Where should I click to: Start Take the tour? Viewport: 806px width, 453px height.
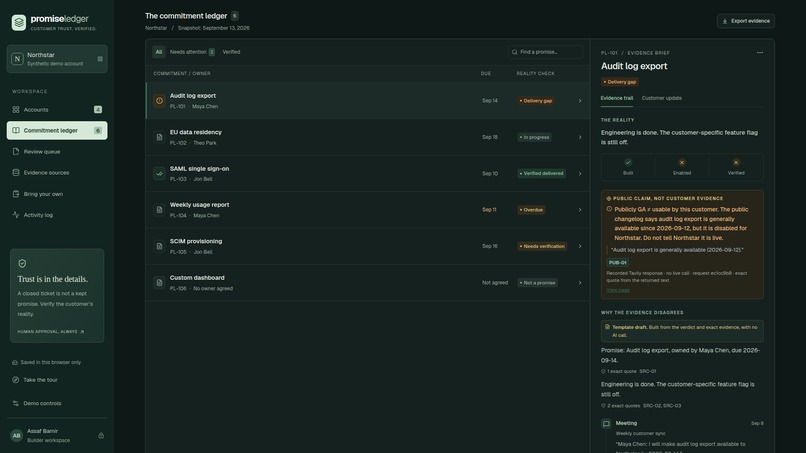click(x=35, y=380)
